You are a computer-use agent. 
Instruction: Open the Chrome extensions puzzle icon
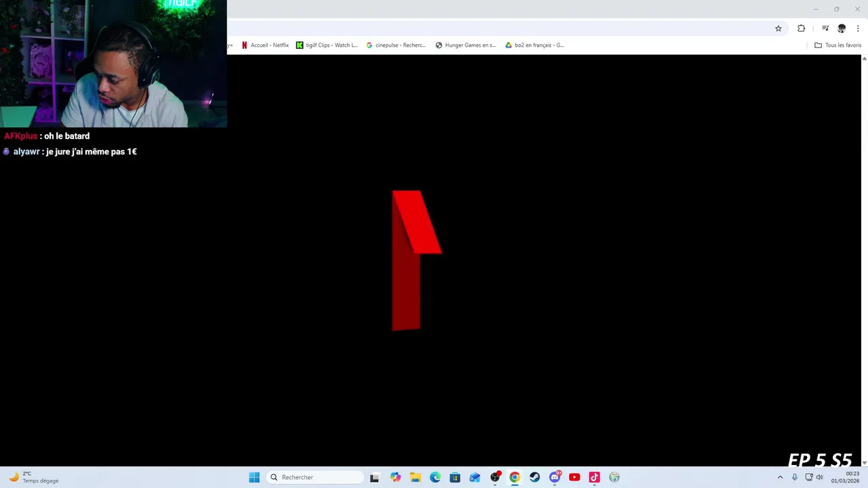[x=802, y=28]
